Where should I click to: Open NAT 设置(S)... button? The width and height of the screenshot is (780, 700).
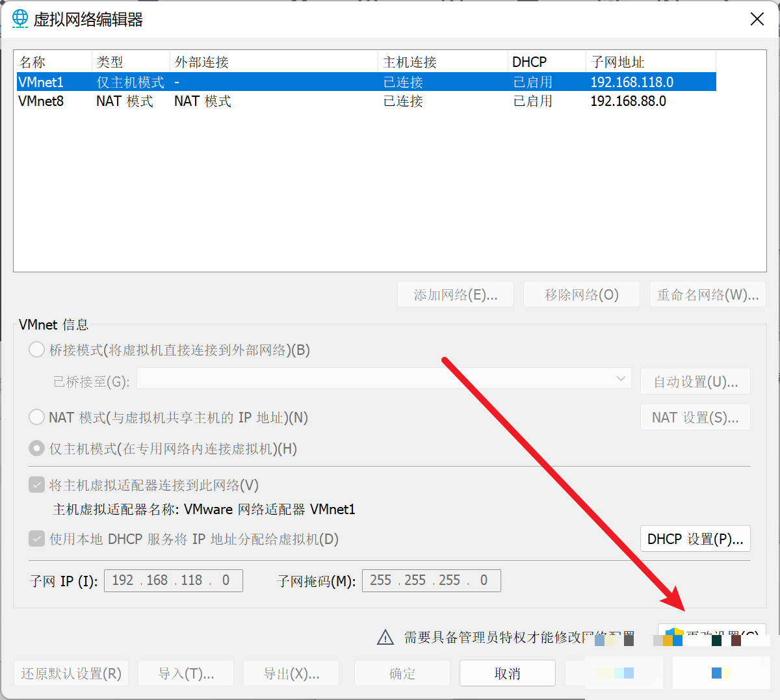click(x=695, y=417)
